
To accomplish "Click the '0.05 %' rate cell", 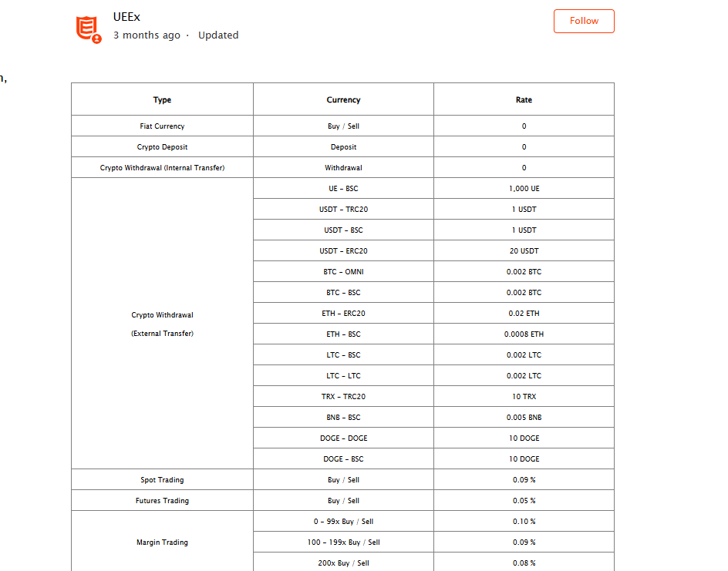I will pos(524,501).
